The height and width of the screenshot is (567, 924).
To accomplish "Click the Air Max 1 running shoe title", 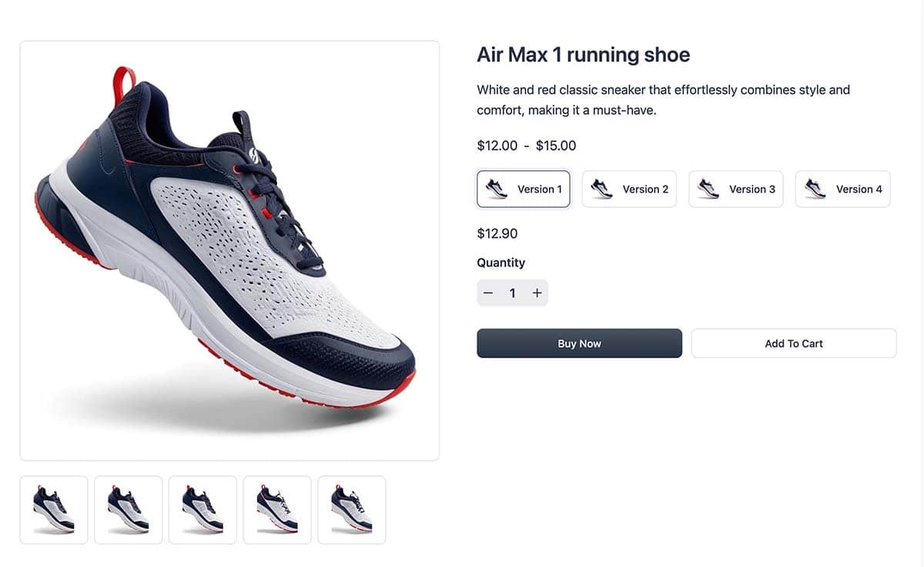I will (584, 55).
